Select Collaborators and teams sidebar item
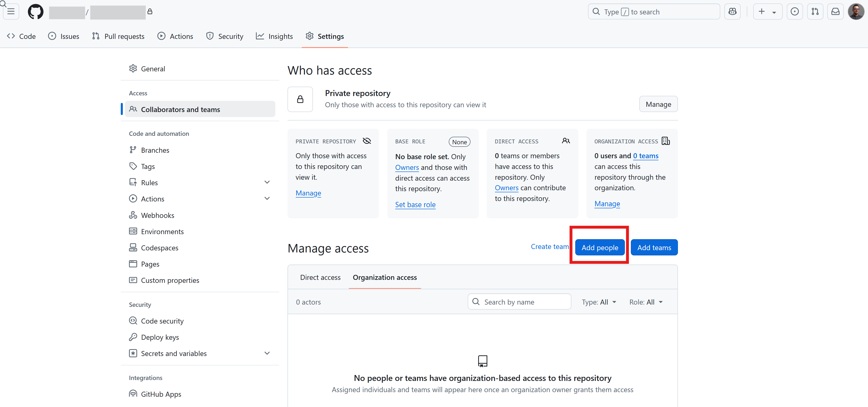868x407 pixels. coord(200,109)
